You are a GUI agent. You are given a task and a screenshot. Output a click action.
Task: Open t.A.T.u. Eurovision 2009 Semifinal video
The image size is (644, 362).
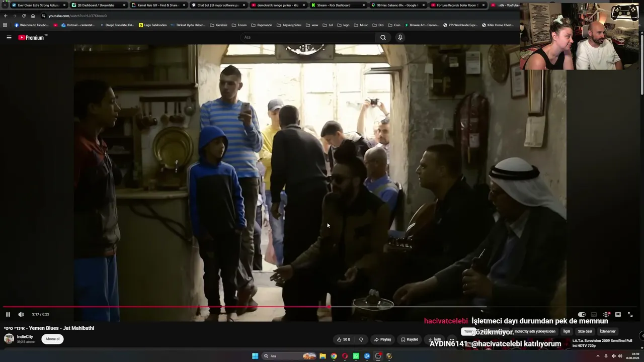click(x=602, y=343)
